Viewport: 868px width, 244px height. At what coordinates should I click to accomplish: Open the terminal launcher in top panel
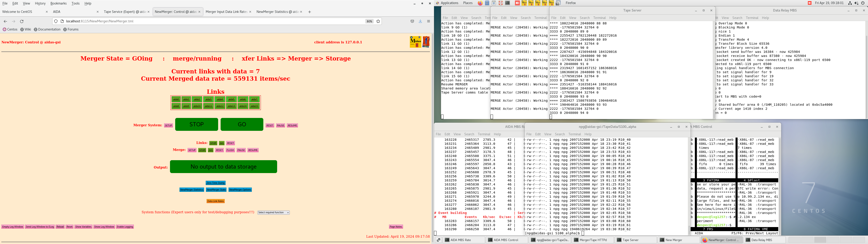507,3
